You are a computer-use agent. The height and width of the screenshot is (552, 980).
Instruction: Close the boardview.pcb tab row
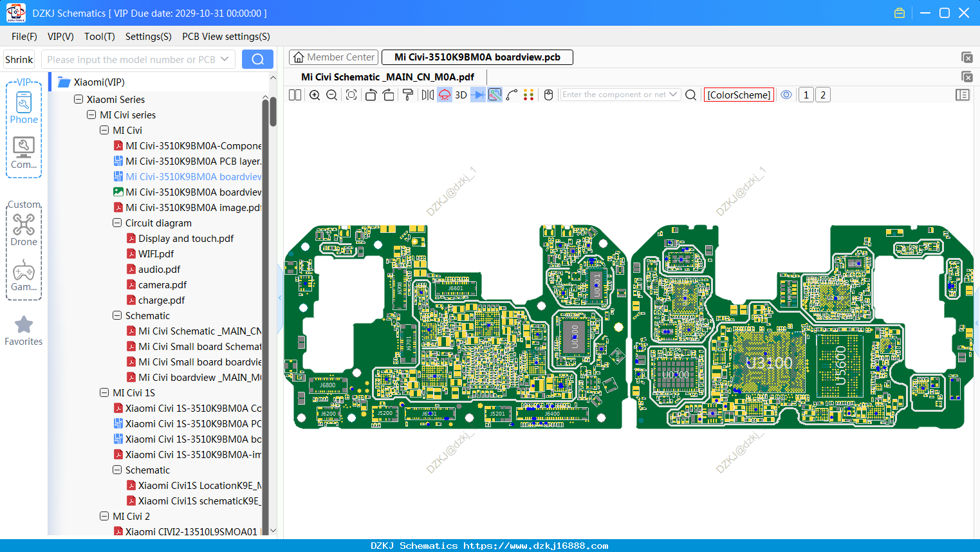point(966,57)
